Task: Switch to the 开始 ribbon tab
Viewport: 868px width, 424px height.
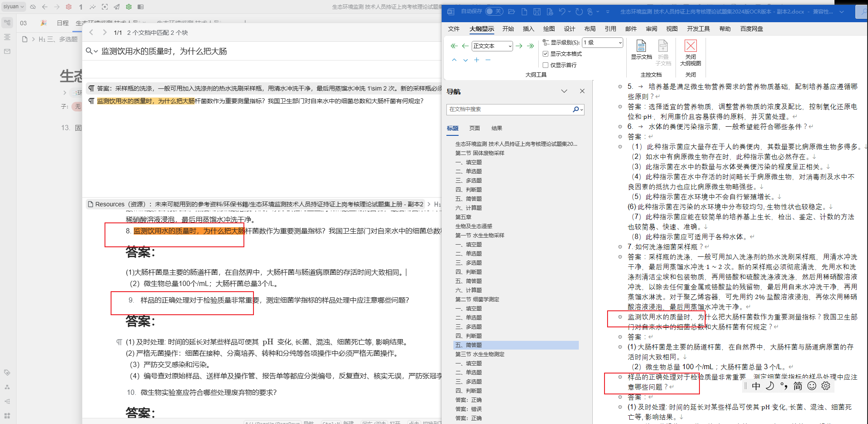Action: pyautogui.click(x=508, y=29)
